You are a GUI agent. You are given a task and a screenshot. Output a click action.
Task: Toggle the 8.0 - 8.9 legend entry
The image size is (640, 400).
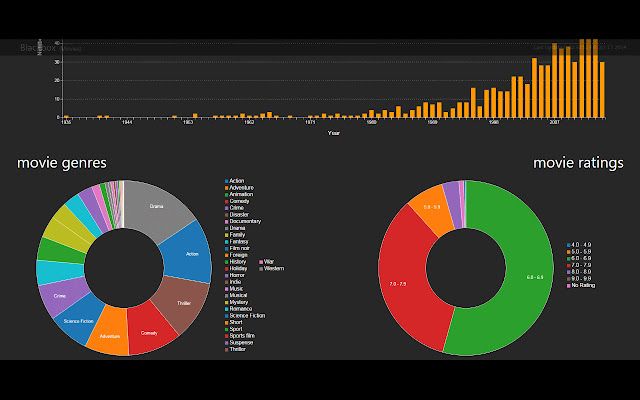click(x=579, y=272)
